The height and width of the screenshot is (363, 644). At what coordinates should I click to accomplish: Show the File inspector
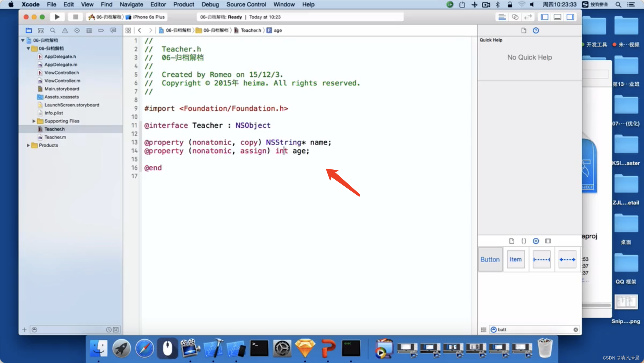524,30
